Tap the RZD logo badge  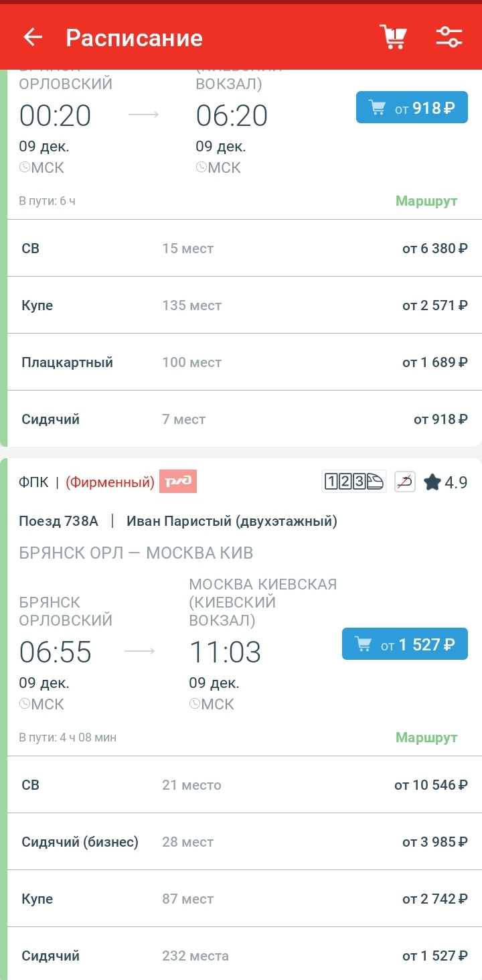177,482
